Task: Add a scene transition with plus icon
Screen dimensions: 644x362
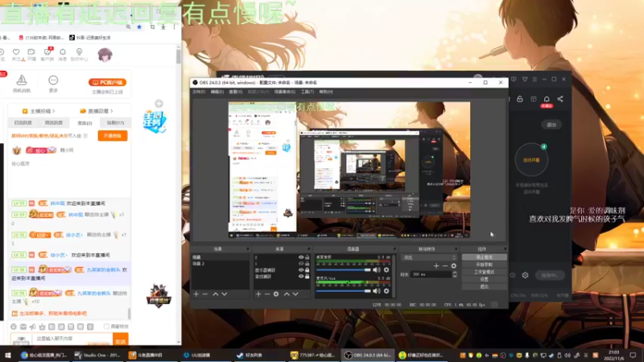Action: pos(436,266)
